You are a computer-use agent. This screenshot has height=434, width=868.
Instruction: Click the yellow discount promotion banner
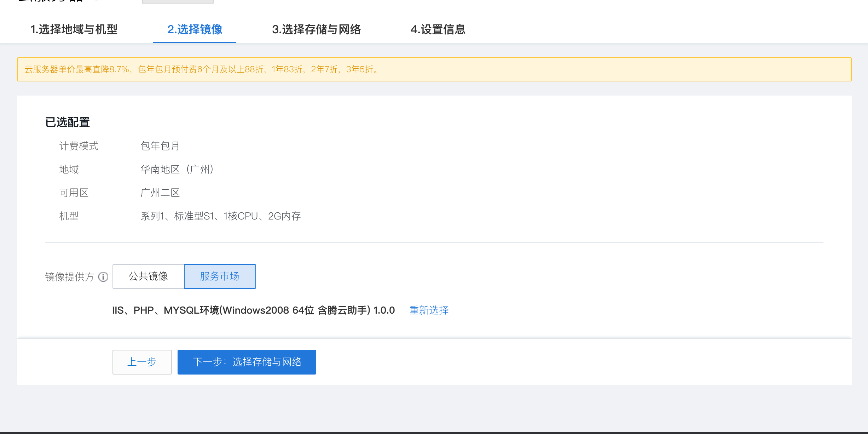(x=434, y=69)
